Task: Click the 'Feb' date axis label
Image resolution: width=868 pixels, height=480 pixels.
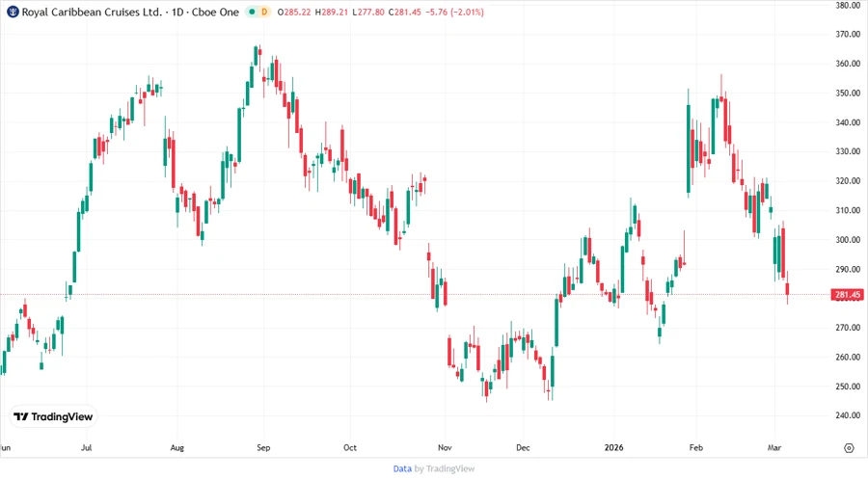Action: pos(695,447)
